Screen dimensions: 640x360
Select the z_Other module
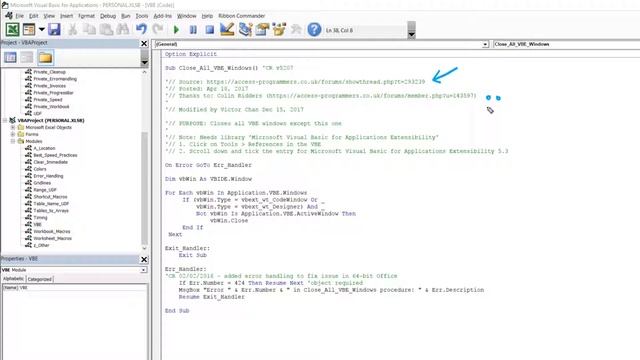tap(41, 245)
